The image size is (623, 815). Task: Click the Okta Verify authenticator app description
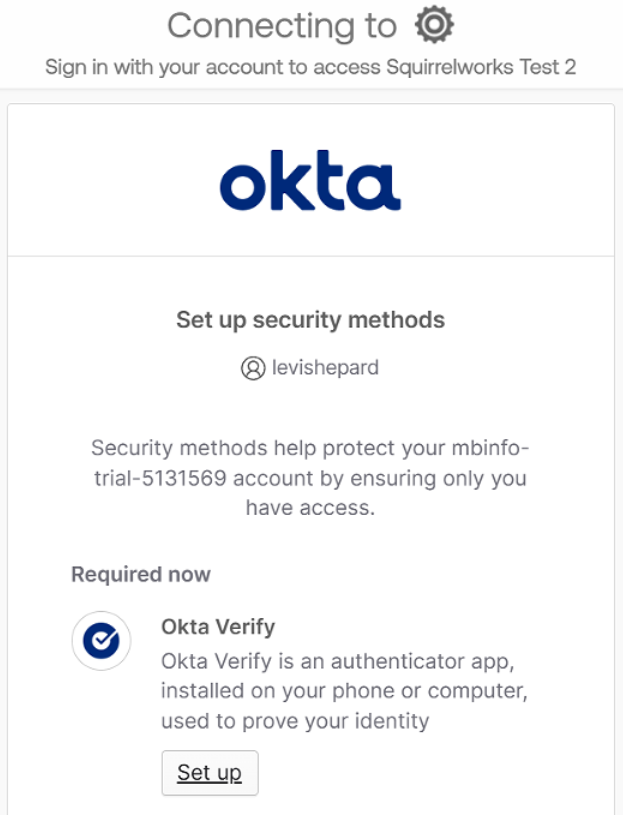coord(344,691)
